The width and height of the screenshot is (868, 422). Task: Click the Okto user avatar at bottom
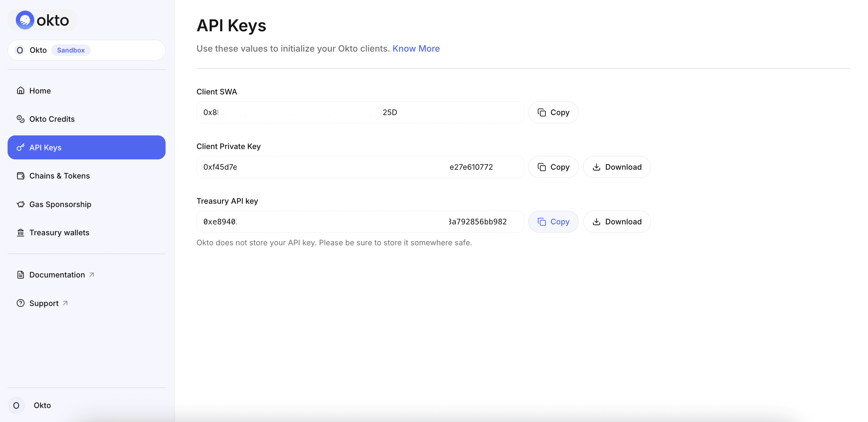click(x=16, y=406)
